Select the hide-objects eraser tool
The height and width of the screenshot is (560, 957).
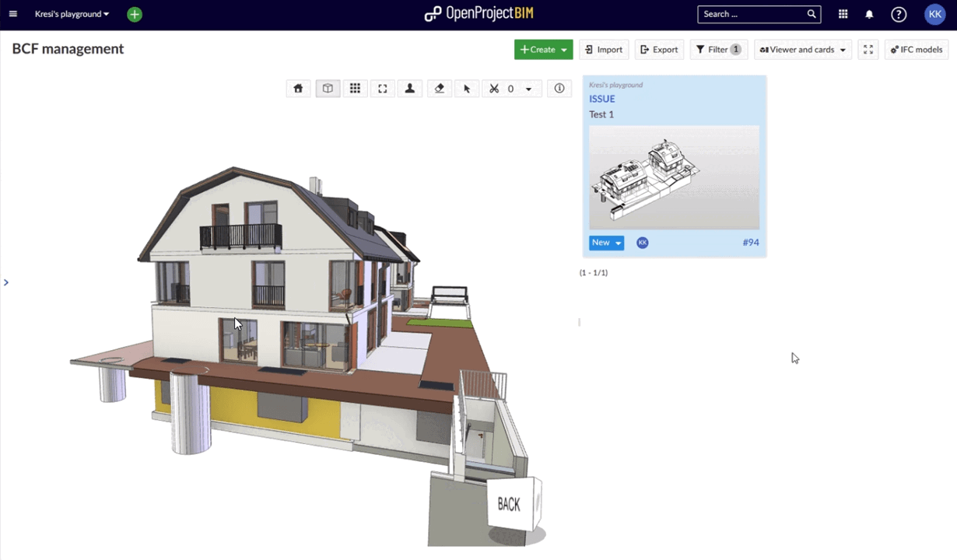click(x=439, y=88)
